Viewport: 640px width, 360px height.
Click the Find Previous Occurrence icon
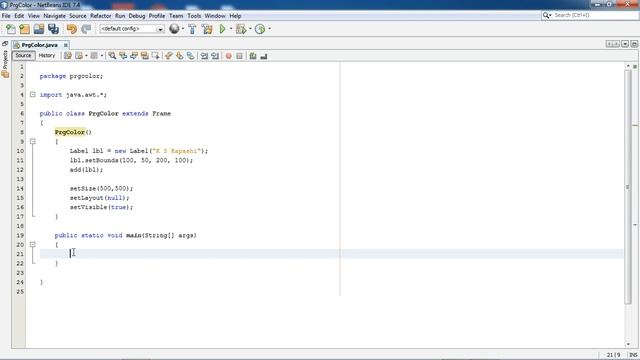[123, 56]
